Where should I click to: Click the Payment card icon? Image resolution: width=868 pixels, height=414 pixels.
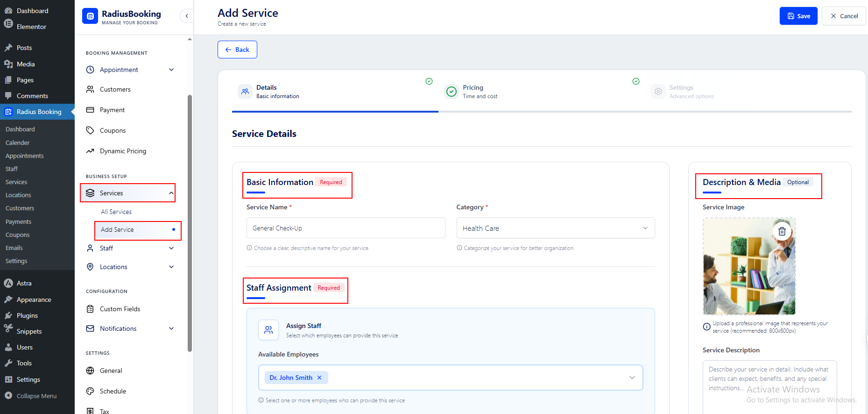(90, 110)
